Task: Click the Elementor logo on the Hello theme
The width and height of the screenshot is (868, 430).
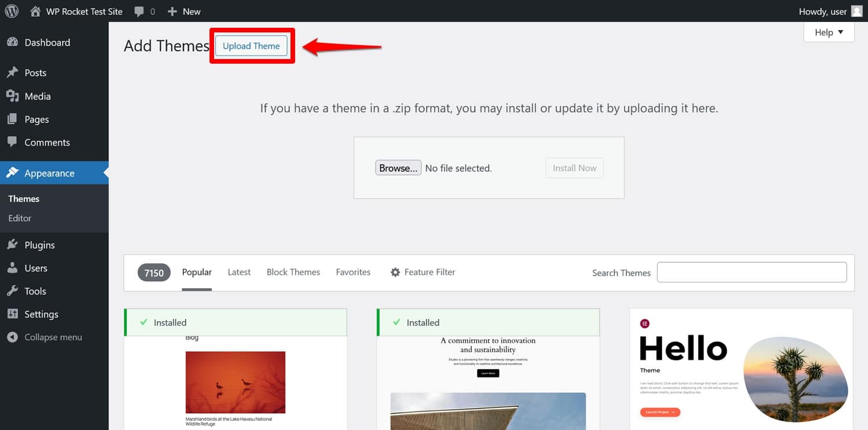Action: coord(645,324)
